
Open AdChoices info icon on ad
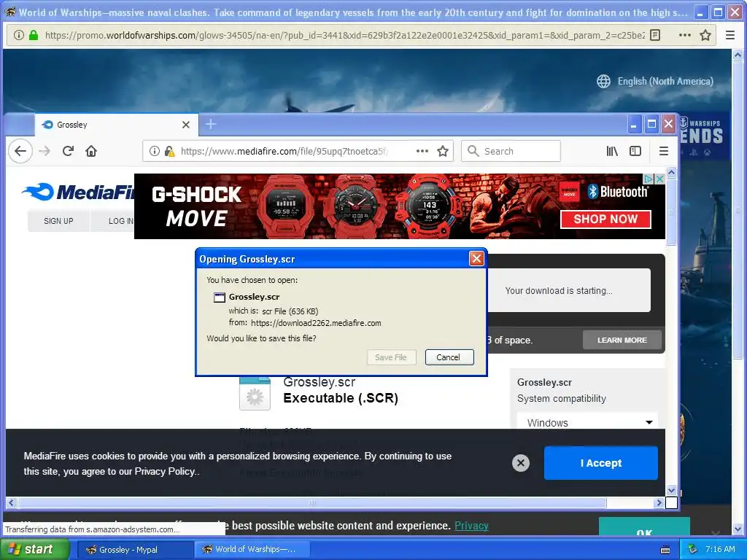pos(649,179)
